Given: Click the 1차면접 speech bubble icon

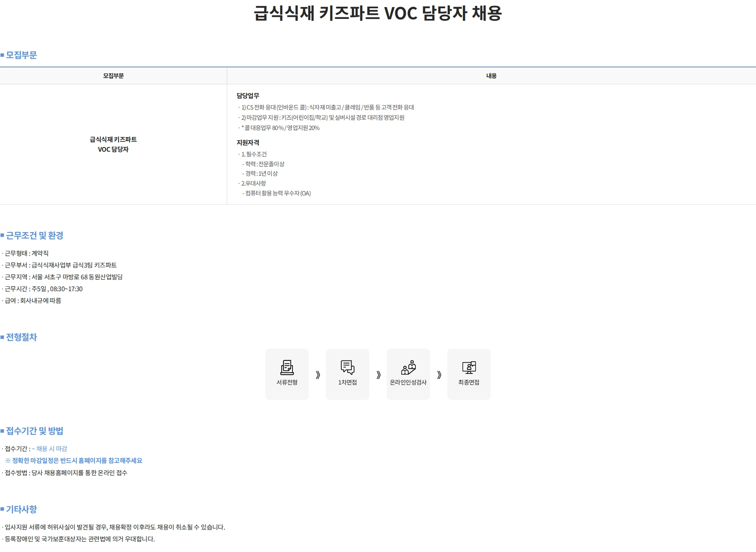Looking at the screenshot, I should tap(348, 367).
